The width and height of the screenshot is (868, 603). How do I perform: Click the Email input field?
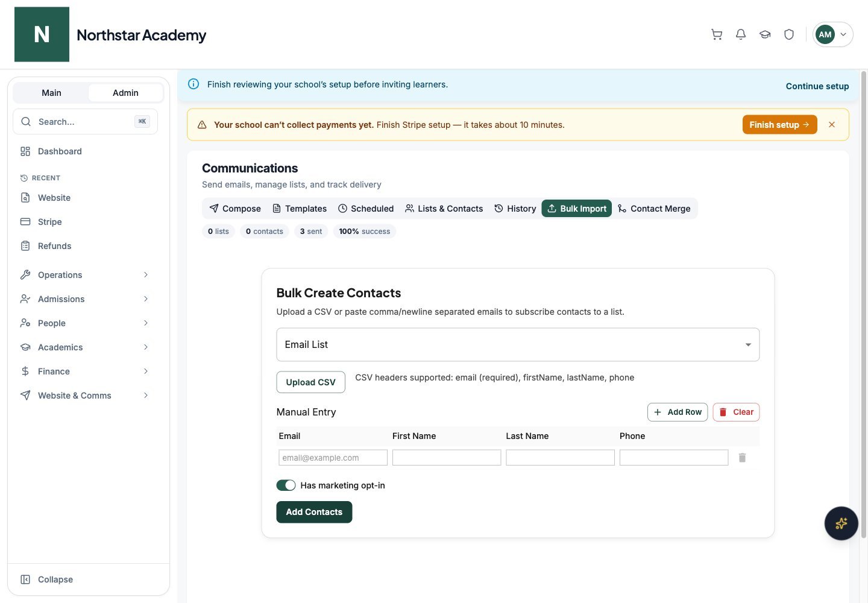(333, 458)
